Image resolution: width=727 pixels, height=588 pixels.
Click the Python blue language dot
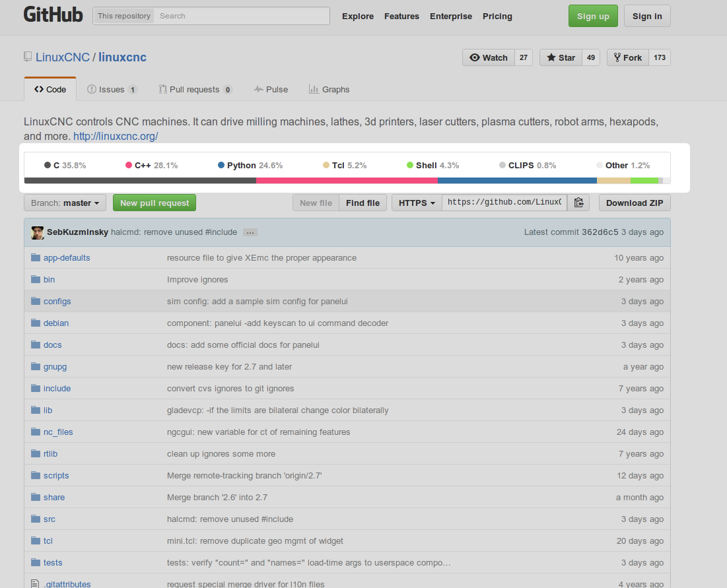[221, 165]
